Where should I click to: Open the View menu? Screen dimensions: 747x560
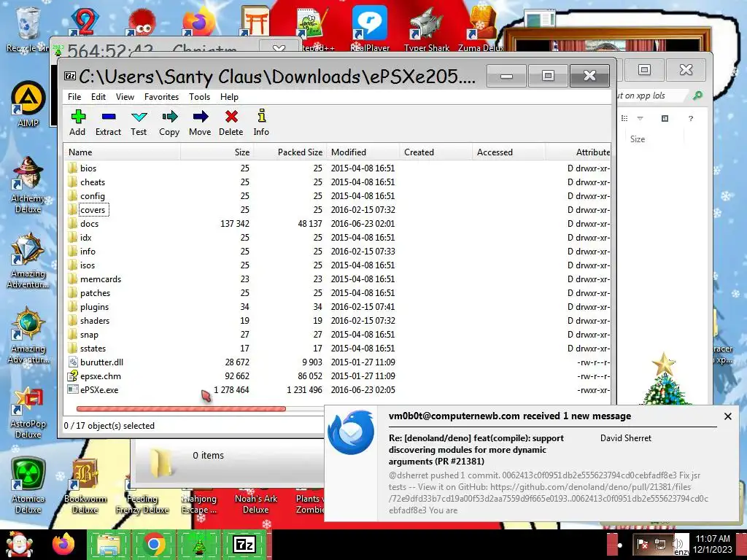pyautogui.click(x=125, y=97)
